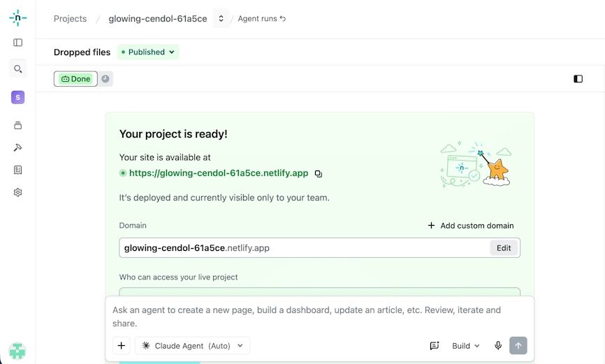Image resolution: width=605 pixels, height=364 pixels.
Task: Click Add custom domain button
Action: click(471, 226)
